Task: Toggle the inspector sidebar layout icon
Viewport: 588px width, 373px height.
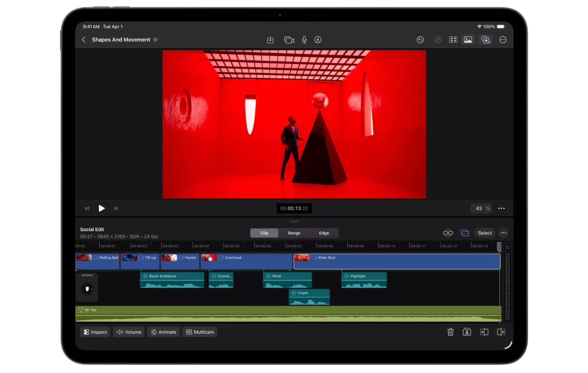Action: point(453,40)
